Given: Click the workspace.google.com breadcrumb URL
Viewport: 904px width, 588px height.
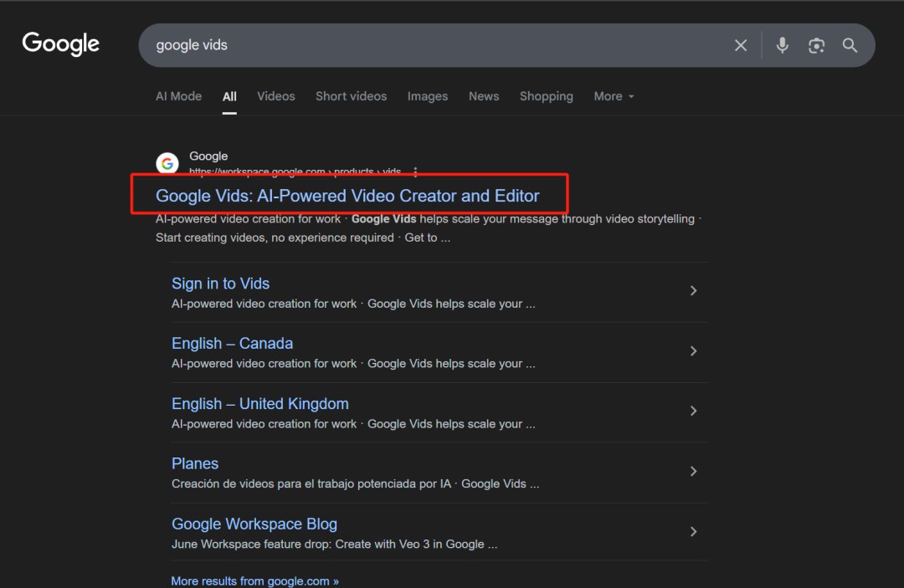Looking at the screenshot, I should point(295,171).
